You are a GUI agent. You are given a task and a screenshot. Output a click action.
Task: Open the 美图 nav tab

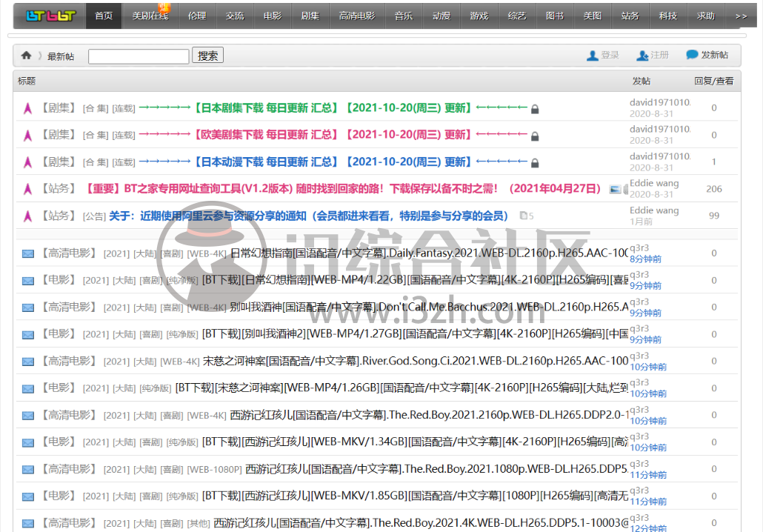pyautogui.click(x=592, y=16)
